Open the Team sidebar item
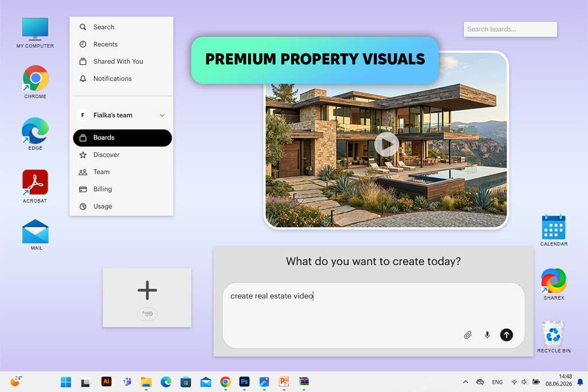 click(122, 172)
